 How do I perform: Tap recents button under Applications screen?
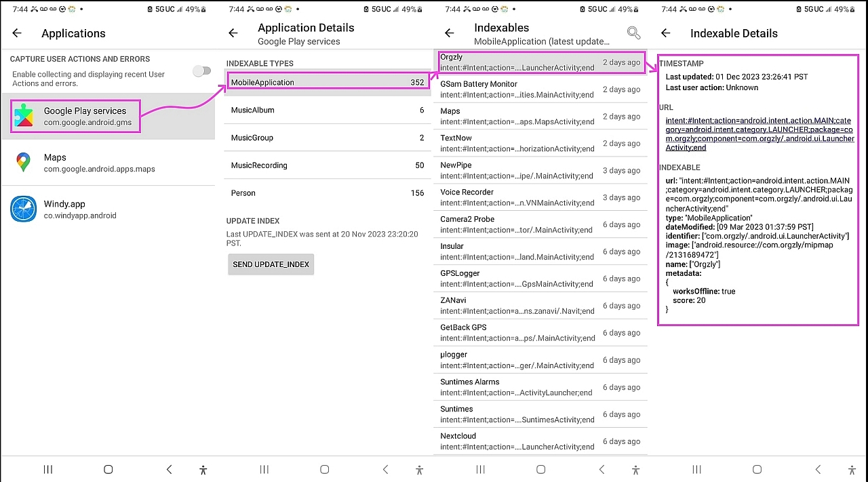pos(48,469)
